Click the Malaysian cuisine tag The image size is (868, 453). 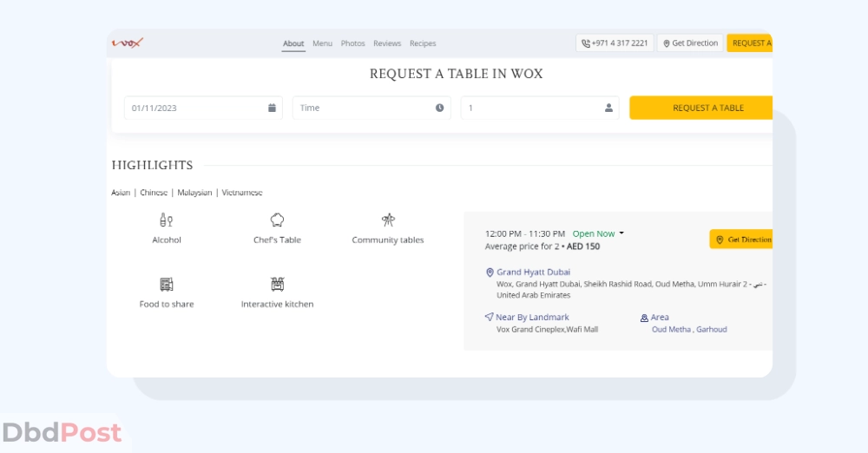tap(194, 193)
